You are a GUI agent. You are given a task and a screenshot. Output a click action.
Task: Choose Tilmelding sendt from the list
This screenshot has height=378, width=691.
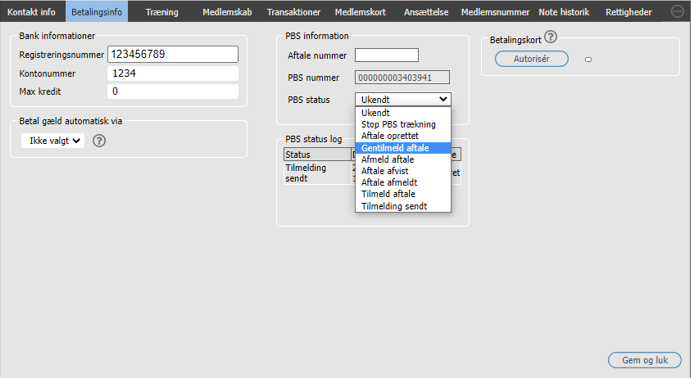[x=403, y=206]
